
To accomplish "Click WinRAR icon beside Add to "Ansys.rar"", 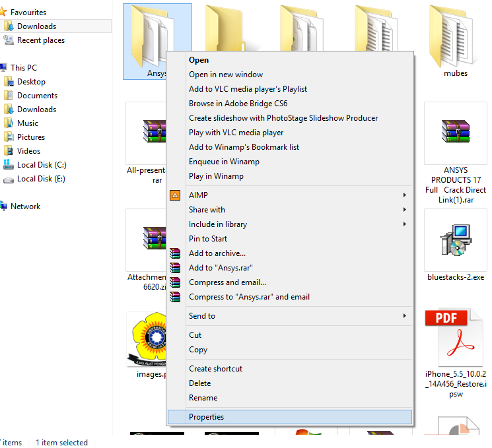I will [x=175, y=268].
